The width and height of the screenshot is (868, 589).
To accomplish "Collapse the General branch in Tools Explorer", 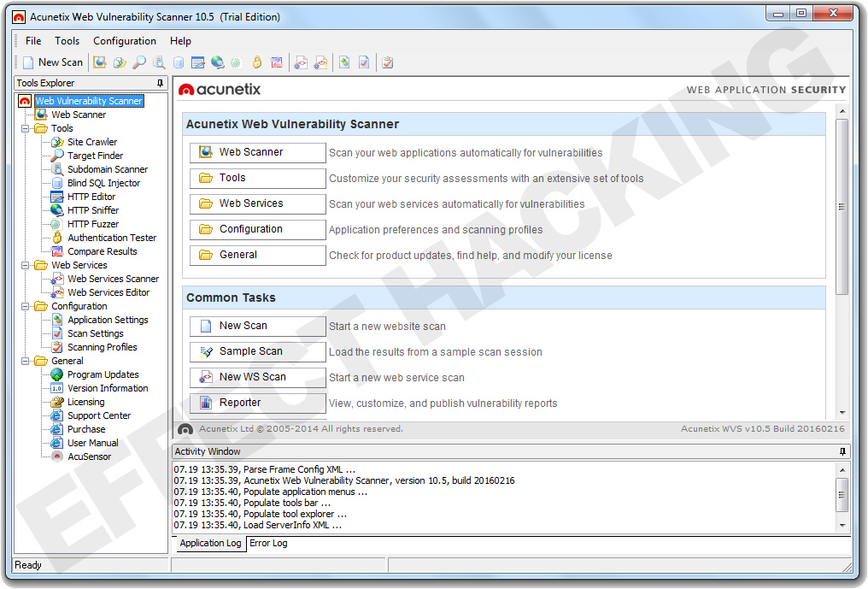I will [x=25, y=361].
